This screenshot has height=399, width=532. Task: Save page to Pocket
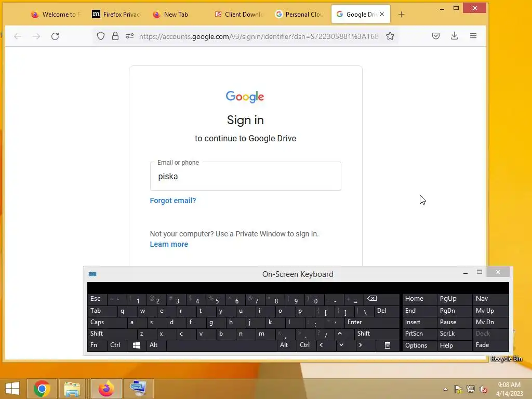coord(436,36)
